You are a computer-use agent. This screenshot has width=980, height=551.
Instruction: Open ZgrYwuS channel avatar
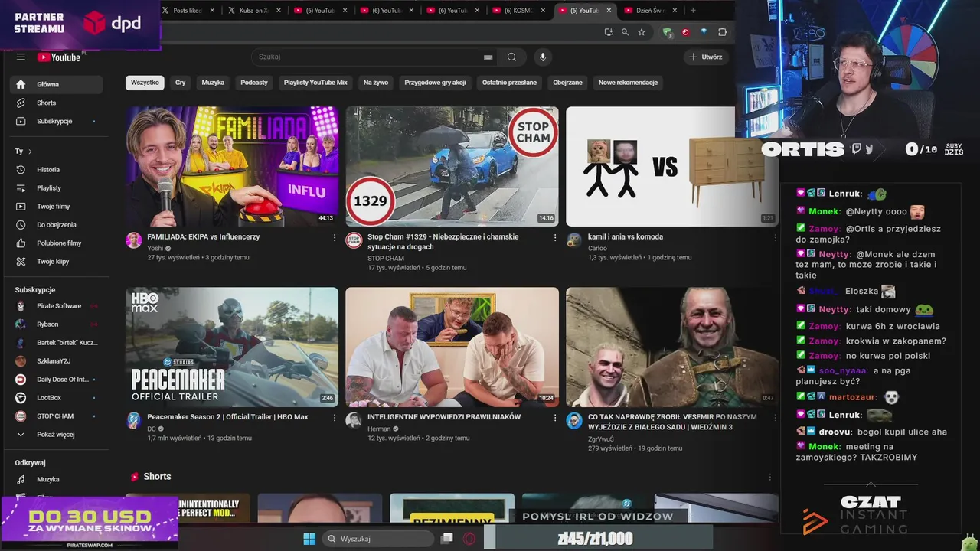tap(574, 421)
